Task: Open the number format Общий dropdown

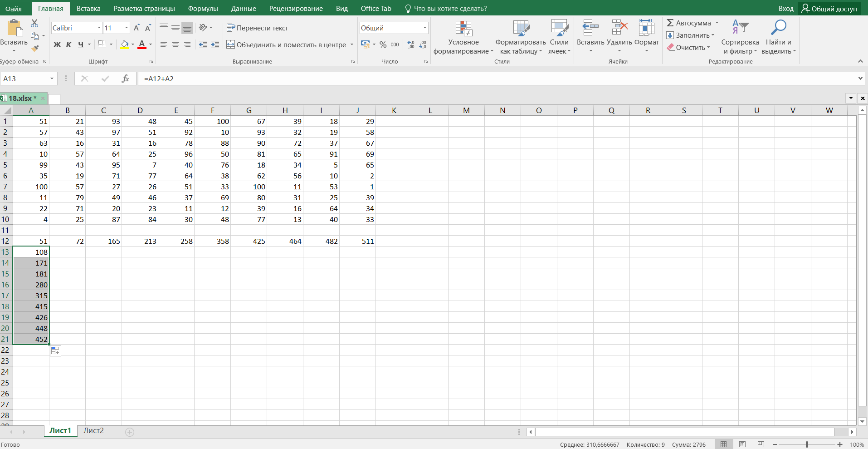Action: click(425, 28)
